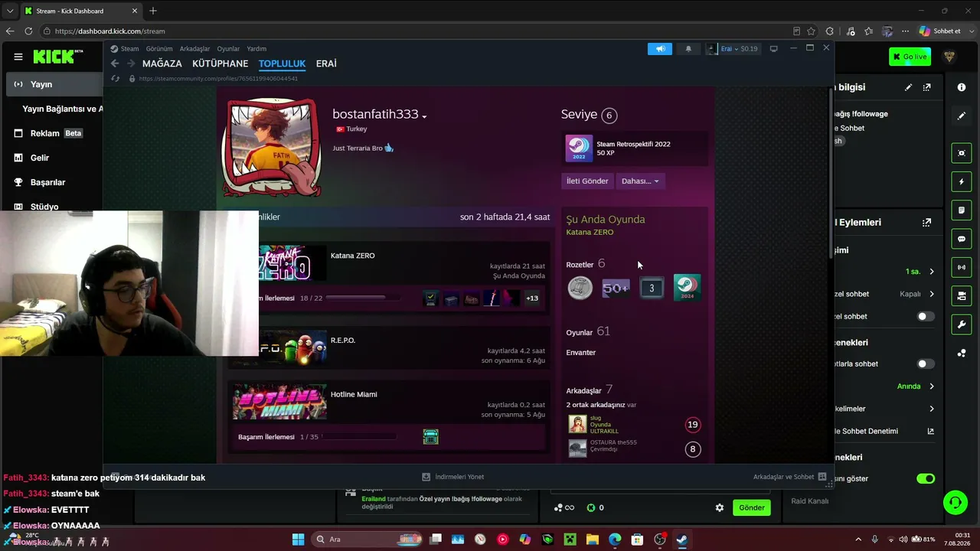Show hidden system tray icons chevron
The height and width of the screenshot is (551, 980).
point(858,540)
